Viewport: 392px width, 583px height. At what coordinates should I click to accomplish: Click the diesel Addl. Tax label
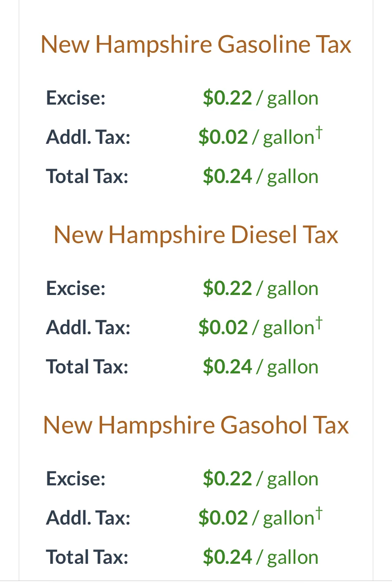(88, 328)
